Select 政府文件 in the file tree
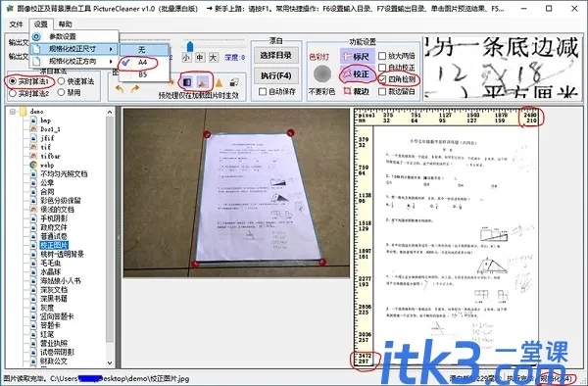This screenshot has width=588, height=386. coord(54,227)
